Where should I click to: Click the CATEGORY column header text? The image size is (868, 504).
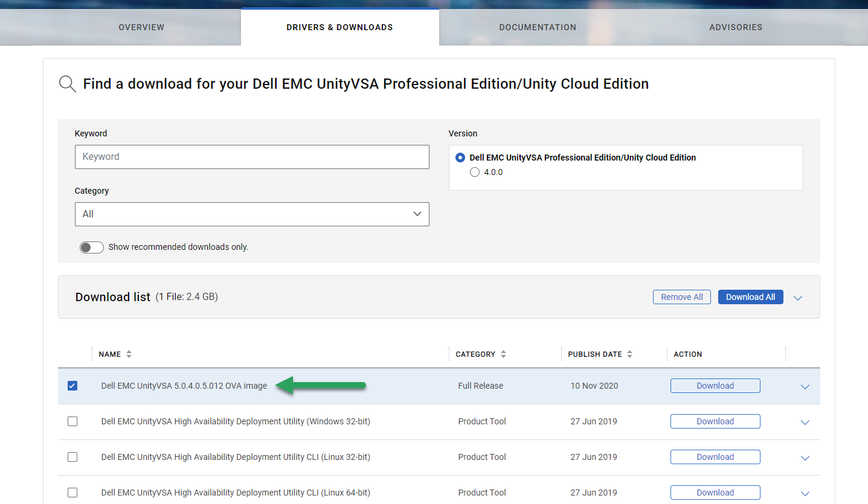475,354
